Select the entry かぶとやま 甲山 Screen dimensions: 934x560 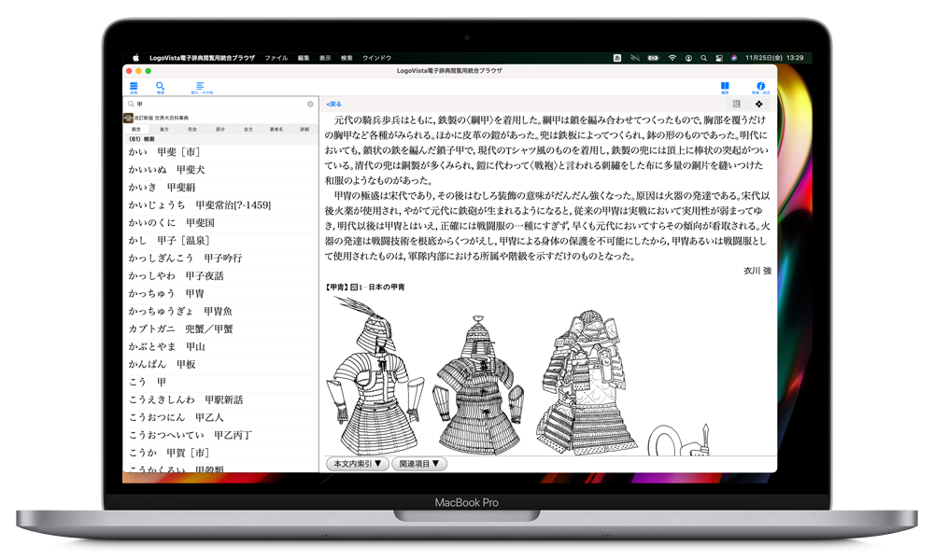(220, 346)
